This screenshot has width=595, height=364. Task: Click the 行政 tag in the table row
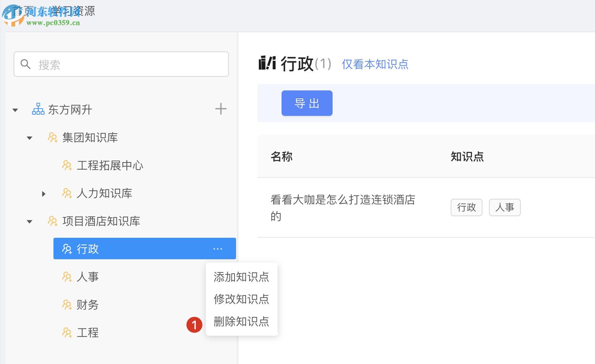467,207
